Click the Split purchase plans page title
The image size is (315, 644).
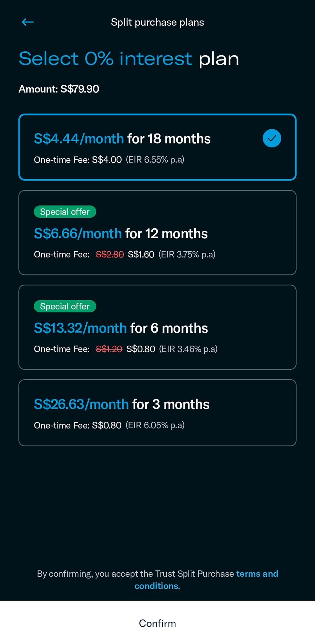(x=157, y=22)
